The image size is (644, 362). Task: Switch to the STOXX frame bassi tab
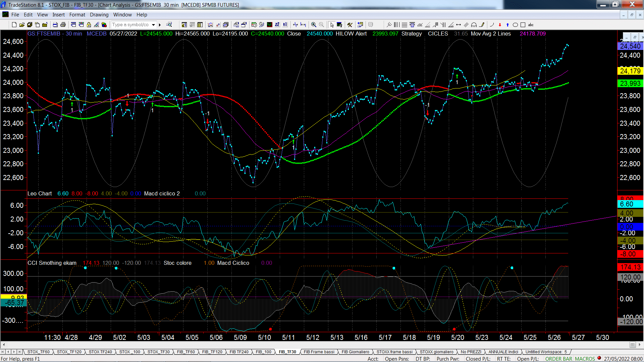click(x=394, y=352)
